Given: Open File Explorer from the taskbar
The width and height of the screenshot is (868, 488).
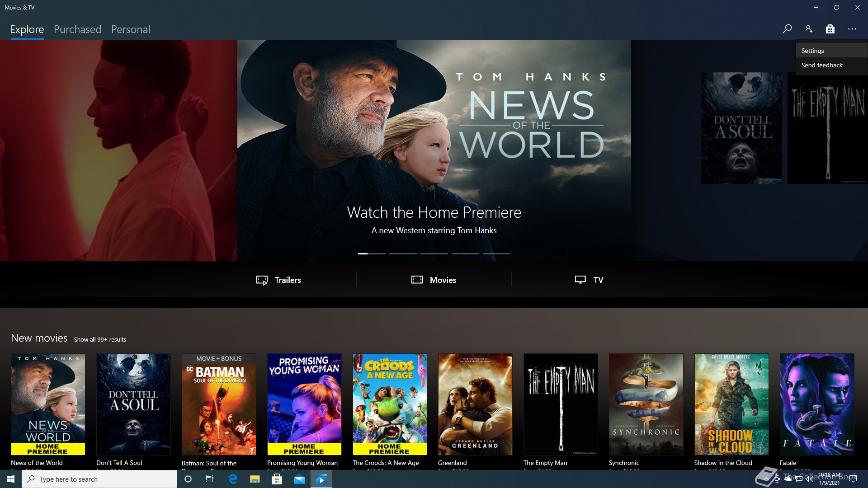Looking at the screenshot, I should pos(255,479).
